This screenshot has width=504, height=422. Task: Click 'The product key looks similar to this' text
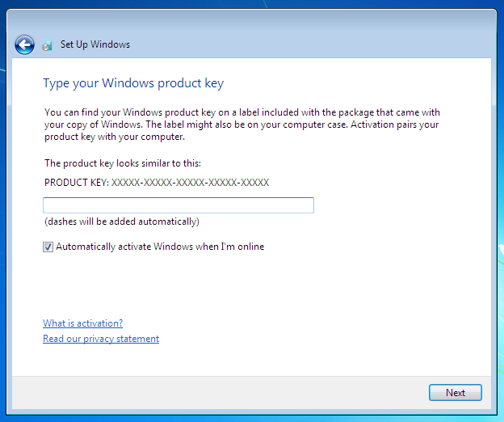coord(123,163)
